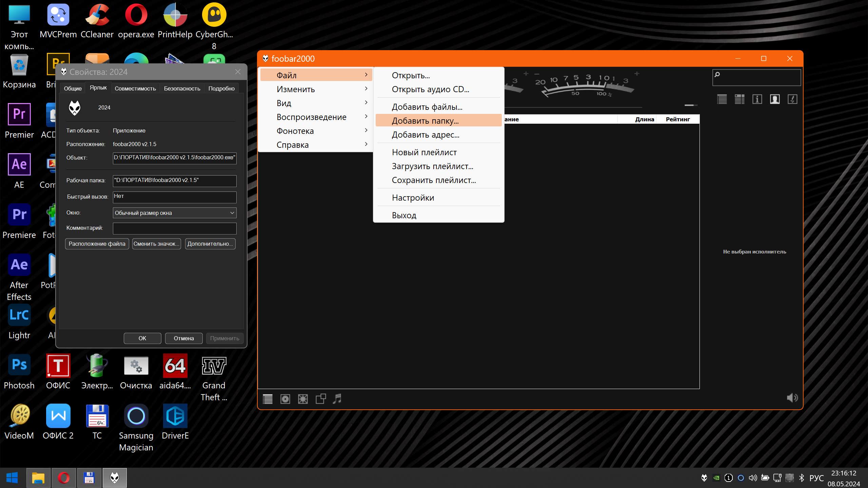Viewport: 868px width, 488px height.
Task: Switch to the 'Совместимость' tab
Action: point(135,88)
